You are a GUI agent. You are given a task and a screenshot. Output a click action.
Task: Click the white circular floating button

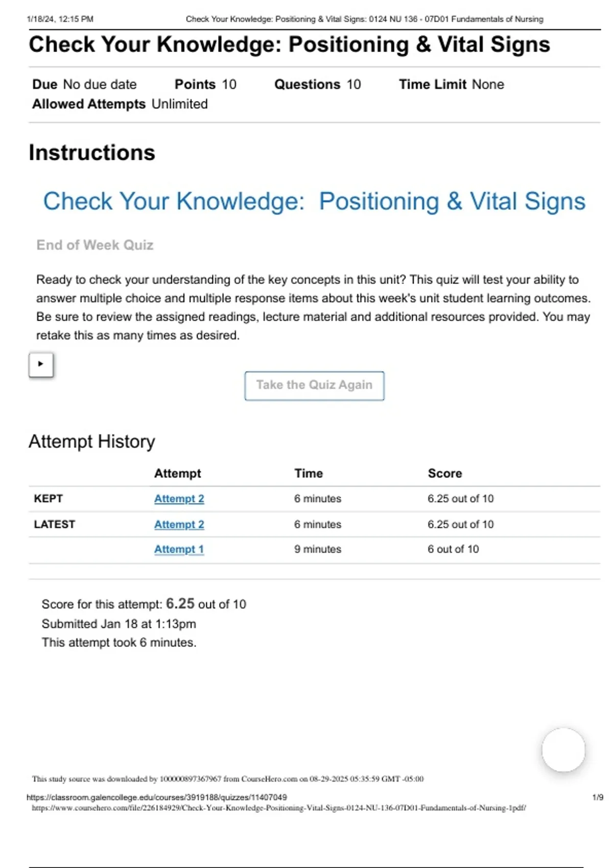pos(563,750)
